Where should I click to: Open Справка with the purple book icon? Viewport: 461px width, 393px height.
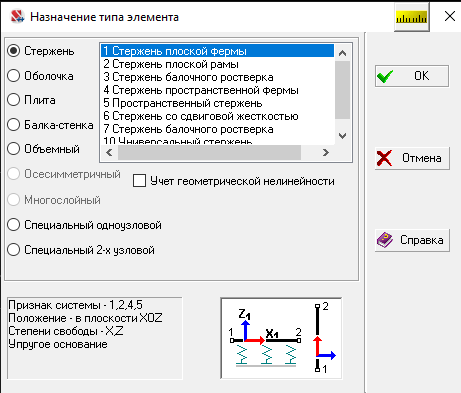412,240
